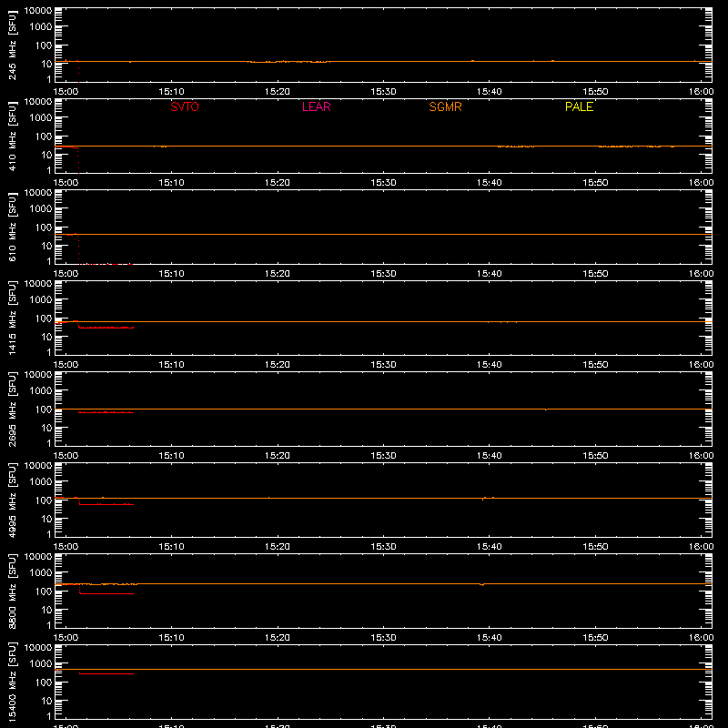Image resolution: width=728 pixels, height=728 pixels.
Task: Click '100' on the 610 MHz y-axis
Action: [44, 227]
